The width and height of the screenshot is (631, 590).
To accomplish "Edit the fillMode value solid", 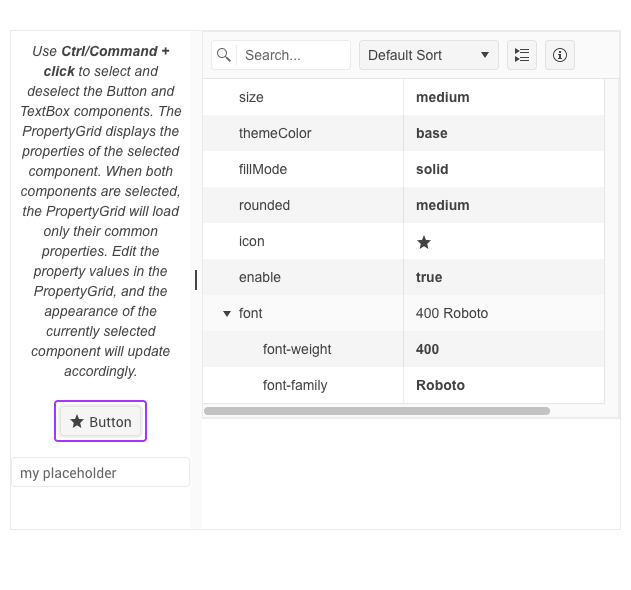I will [432, 170].
